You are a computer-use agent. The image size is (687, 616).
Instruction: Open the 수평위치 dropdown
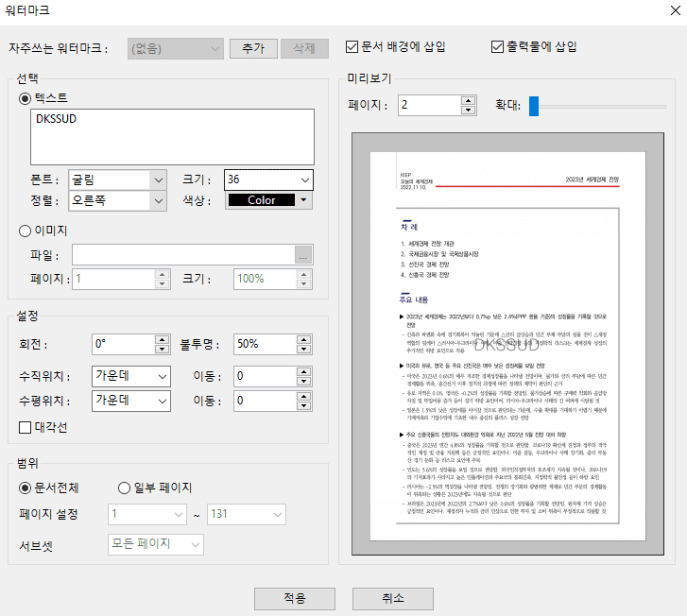tap(131, 401)
